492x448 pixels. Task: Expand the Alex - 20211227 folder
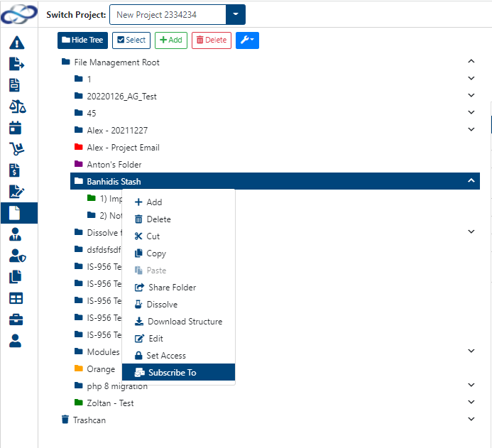pos(471,129)
